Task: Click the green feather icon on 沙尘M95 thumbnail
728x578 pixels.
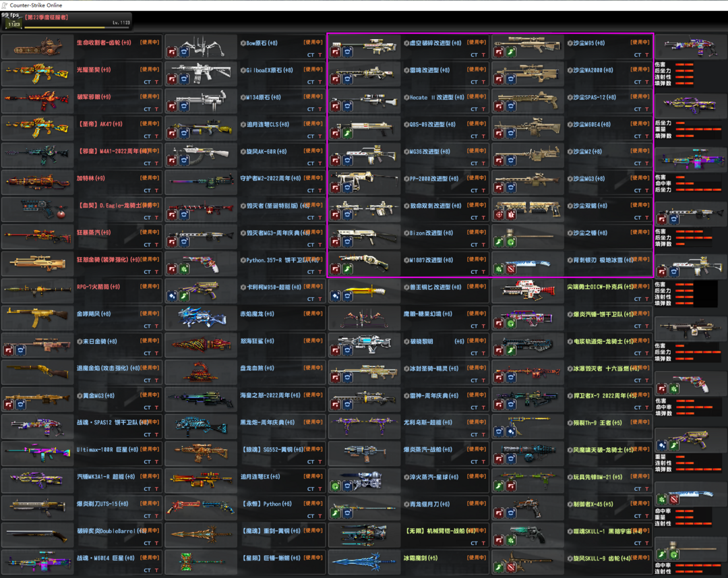Action: (x=511, y=51)
